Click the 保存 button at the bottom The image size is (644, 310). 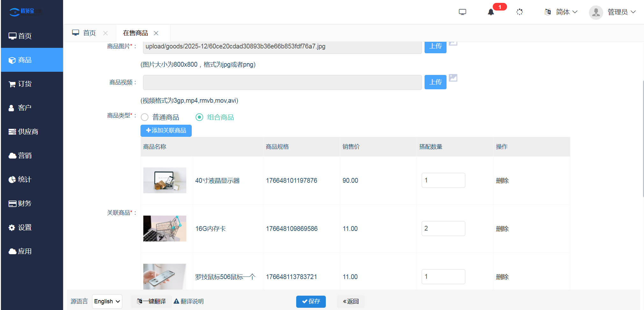(x=311, y=301)
